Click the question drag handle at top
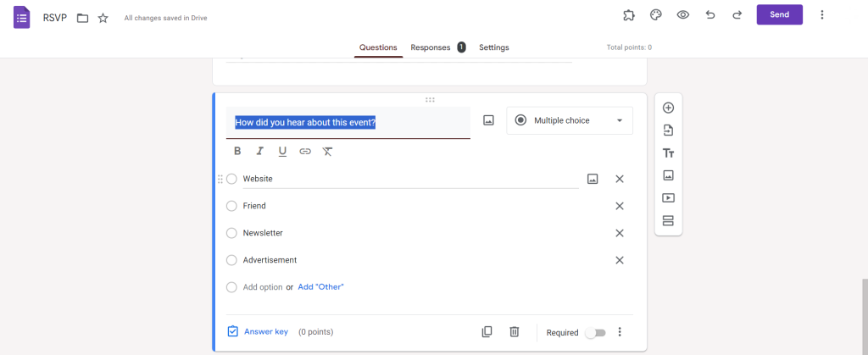This screenshot has width=868, height=355. point(430,99)
